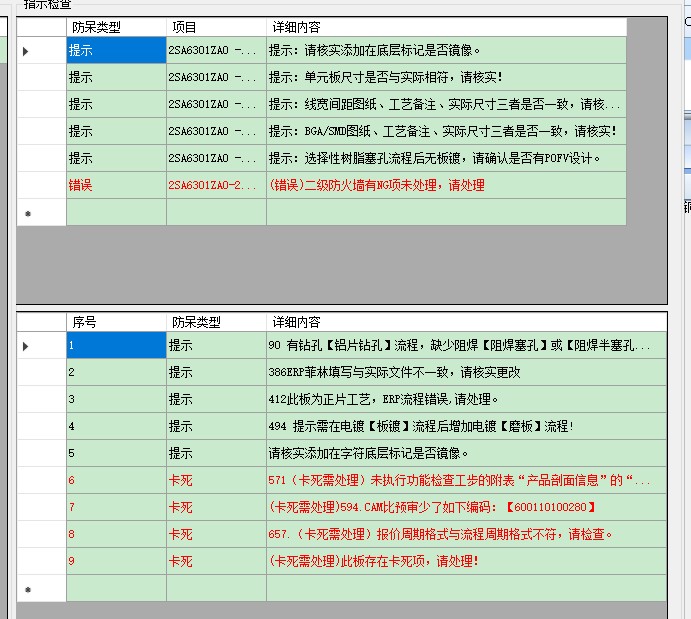Select red sequence number 8 cell
Viewport: 691px width, 619px height.
pyautogui.click(x=116, y=534)
